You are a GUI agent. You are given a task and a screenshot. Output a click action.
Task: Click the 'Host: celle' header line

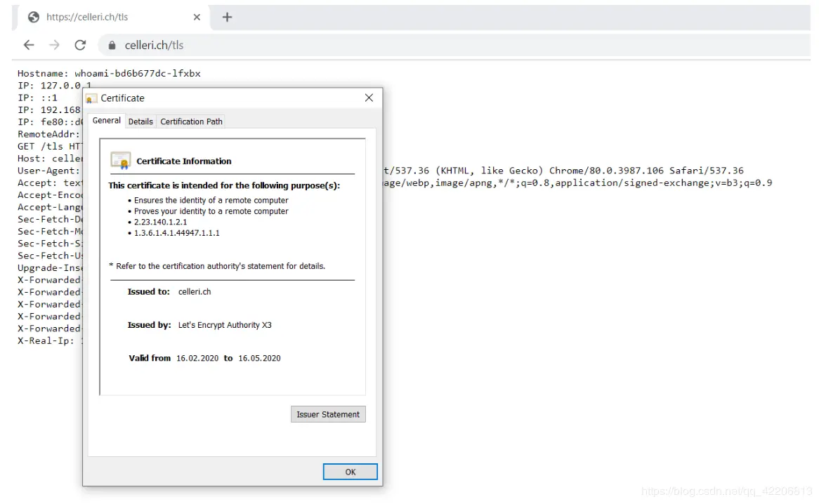[50, 159]
